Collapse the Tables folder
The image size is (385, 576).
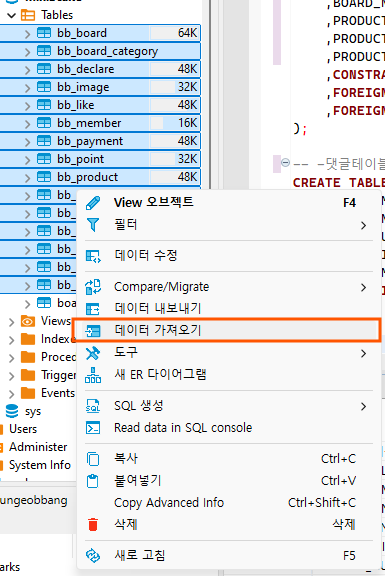(12, 15)
